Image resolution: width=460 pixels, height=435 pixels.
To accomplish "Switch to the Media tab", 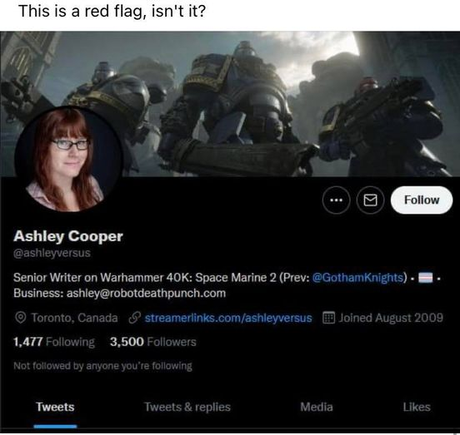I will point(316,407).
